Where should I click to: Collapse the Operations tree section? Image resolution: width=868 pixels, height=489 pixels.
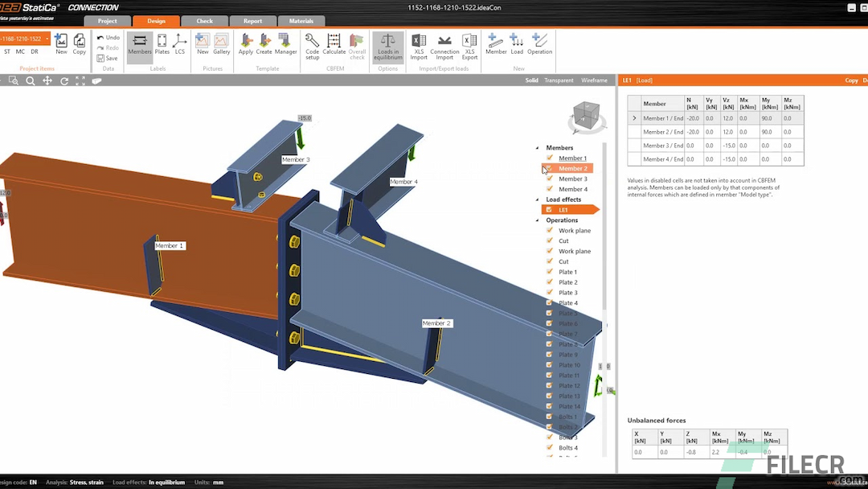pyautogui.click(x=537, y=220)
